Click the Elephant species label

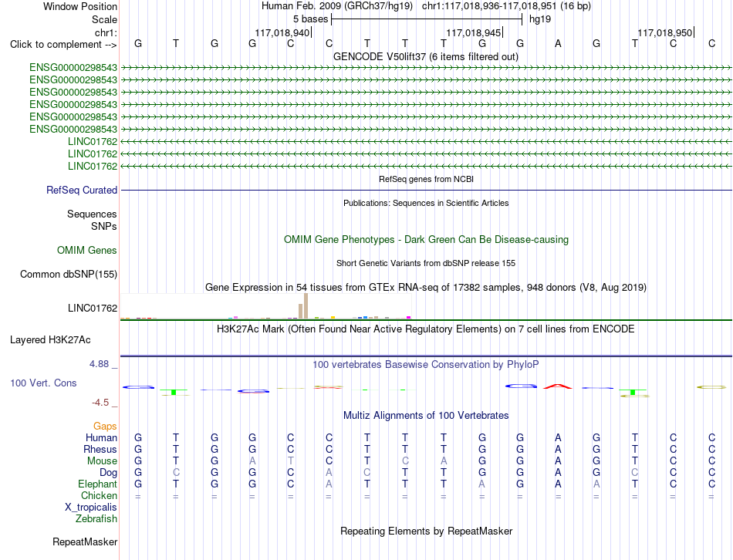97,484
